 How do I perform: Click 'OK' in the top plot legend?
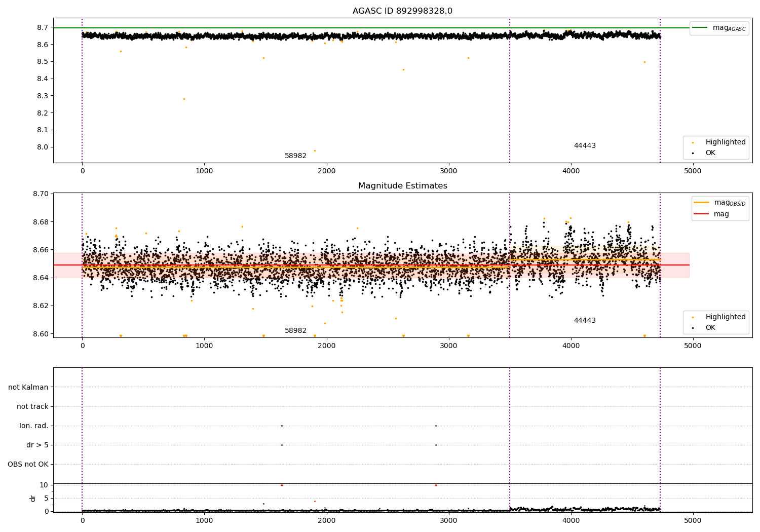tap(710, 153)
